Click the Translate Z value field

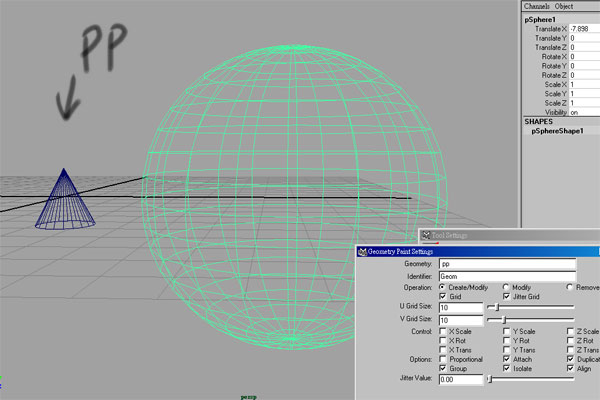[584, 47]
